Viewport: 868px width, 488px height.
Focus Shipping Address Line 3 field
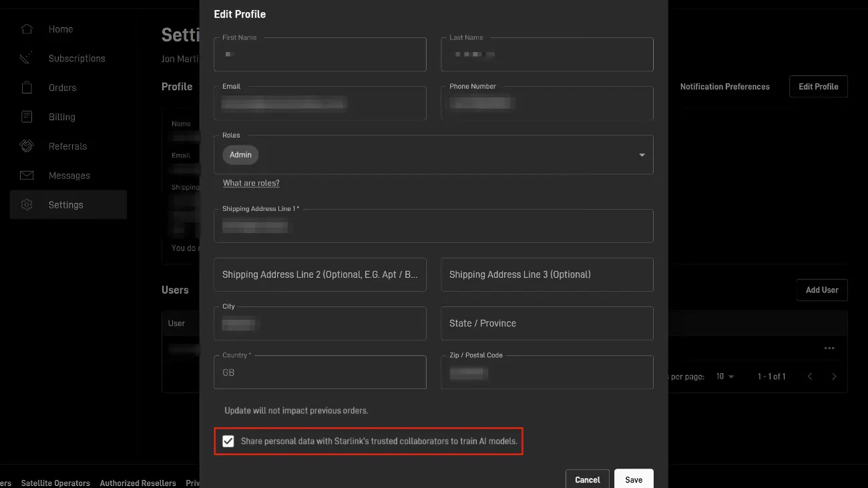[x=547, y=274]
